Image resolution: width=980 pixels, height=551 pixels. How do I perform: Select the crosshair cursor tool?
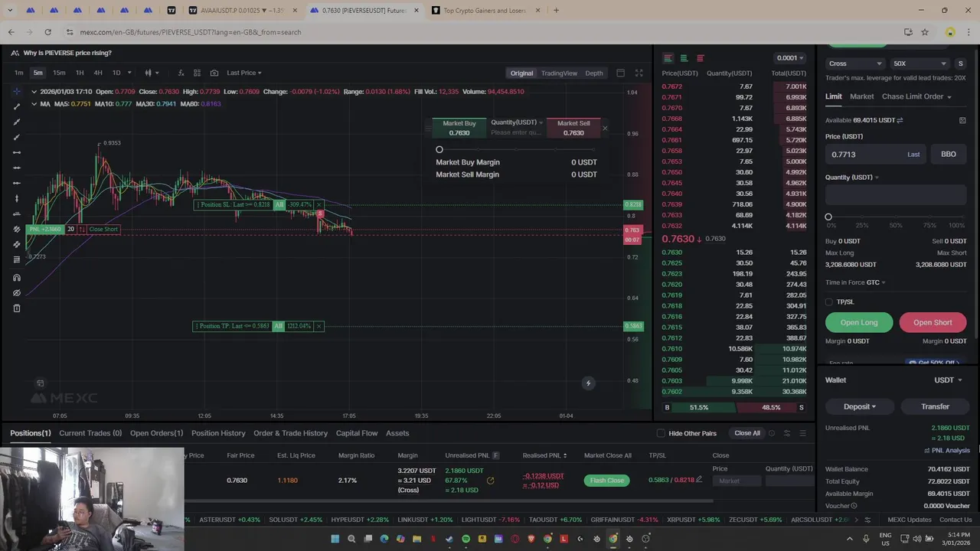click(17, 91)
